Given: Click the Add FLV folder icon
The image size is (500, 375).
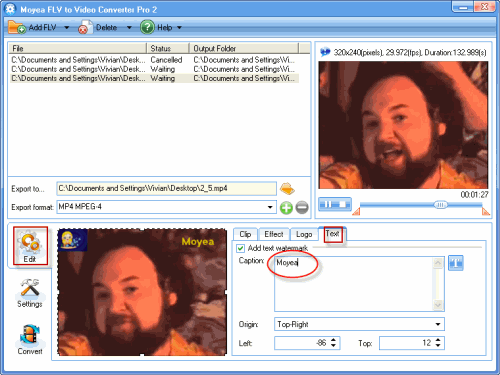Looking at the screenshot, I should [17, 27].
